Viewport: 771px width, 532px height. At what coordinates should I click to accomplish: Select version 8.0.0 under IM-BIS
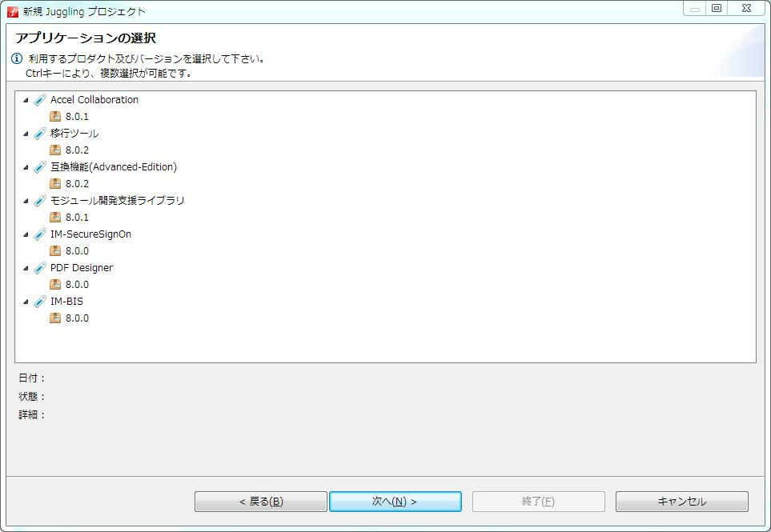[x=77, y=318]
